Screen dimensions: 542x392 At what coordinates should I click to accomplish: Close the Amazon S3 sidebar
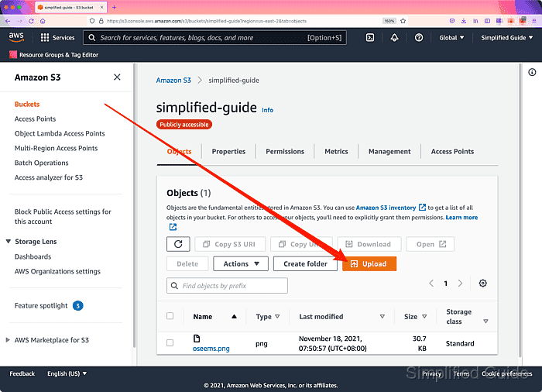point(117,77)
